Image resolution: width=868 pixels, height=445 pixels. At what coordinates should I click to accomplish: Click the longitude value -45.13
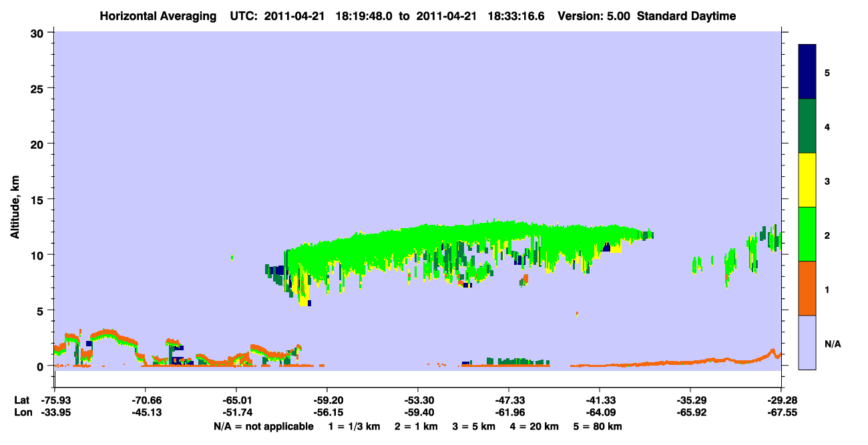pos(146,412)
